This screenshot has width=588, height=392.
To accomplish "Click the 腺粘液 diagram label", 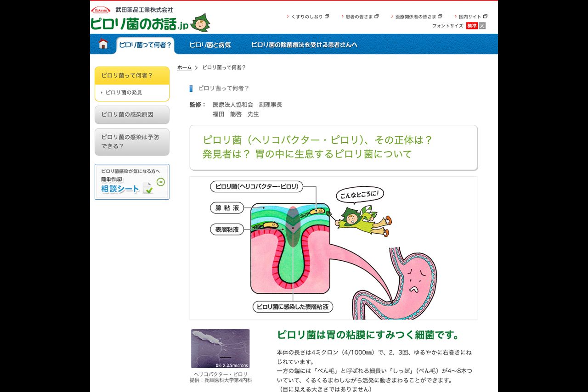I will pyautogui.click(x=227, y=208).
